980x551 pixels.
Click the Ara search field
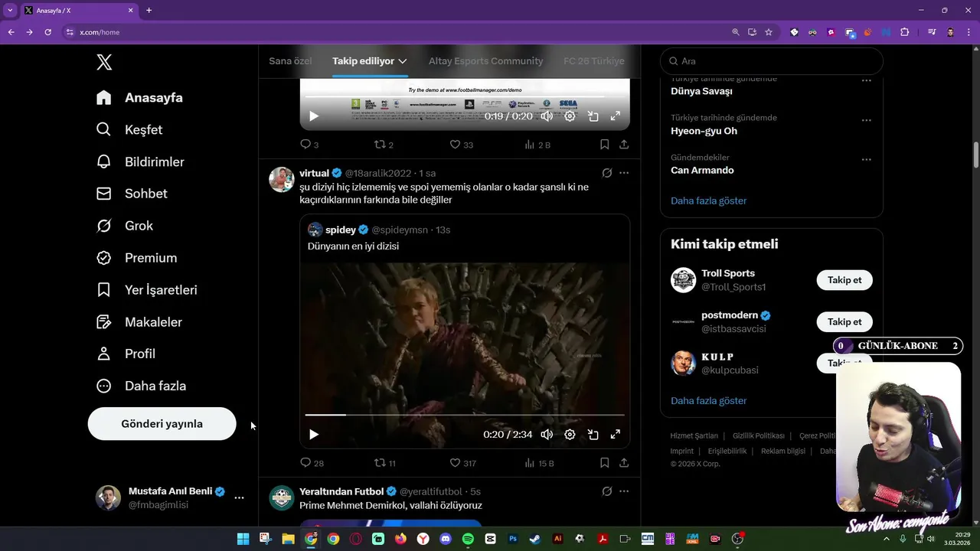772,61
